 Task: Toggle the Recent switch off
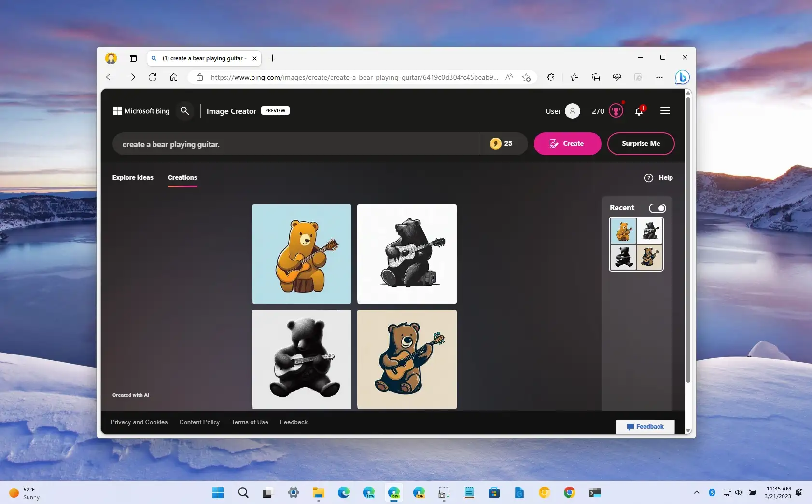(657, 208)
